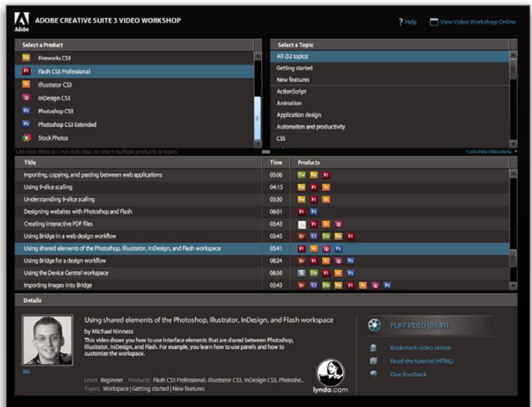Click the Fireworks CS3 product icon
The height and width of the screenshot is (407, 532).
point(26,58)
